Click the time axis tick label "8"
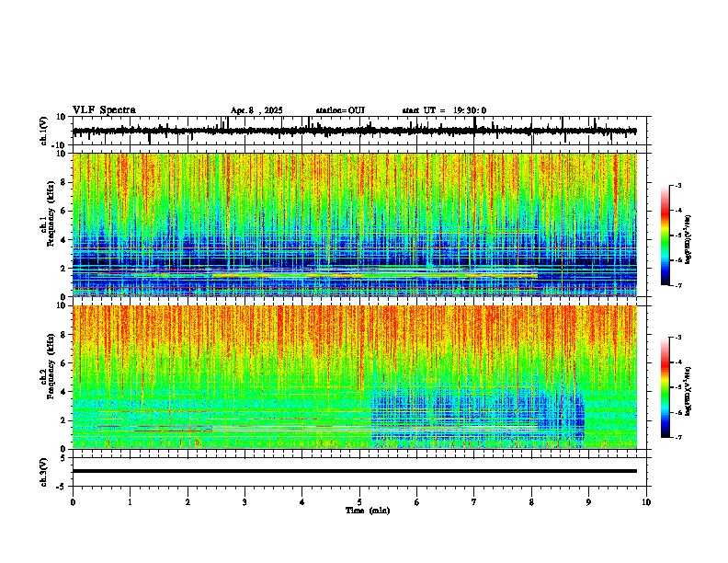This screenshot has height=563, width=728. coord(531,502)
